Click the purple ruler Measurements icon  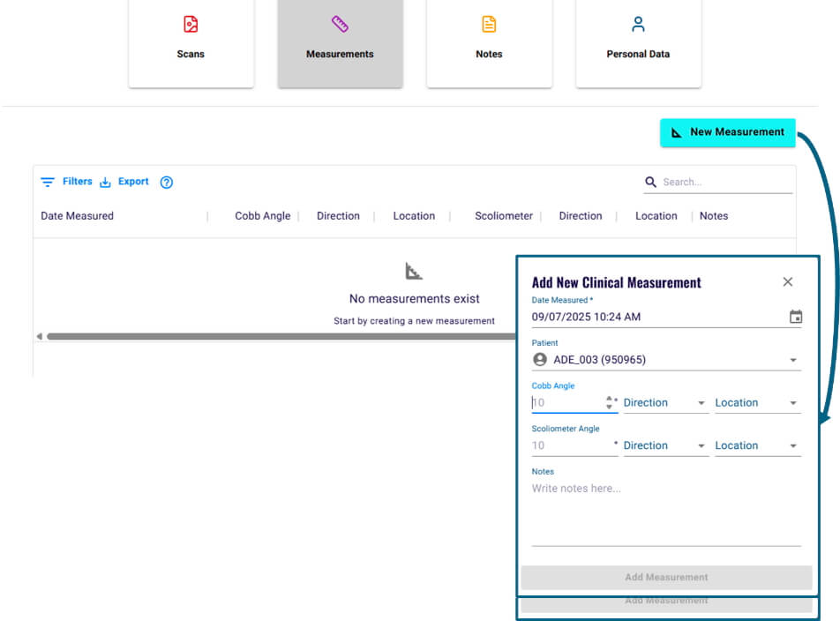pyautogui.click(x=340, y=25)
